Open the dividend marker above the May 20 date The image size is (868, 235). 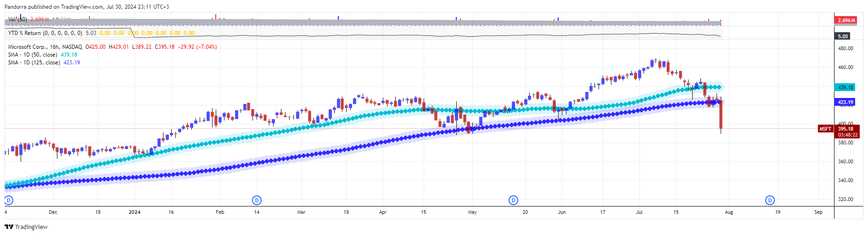(x=514, y=200)
